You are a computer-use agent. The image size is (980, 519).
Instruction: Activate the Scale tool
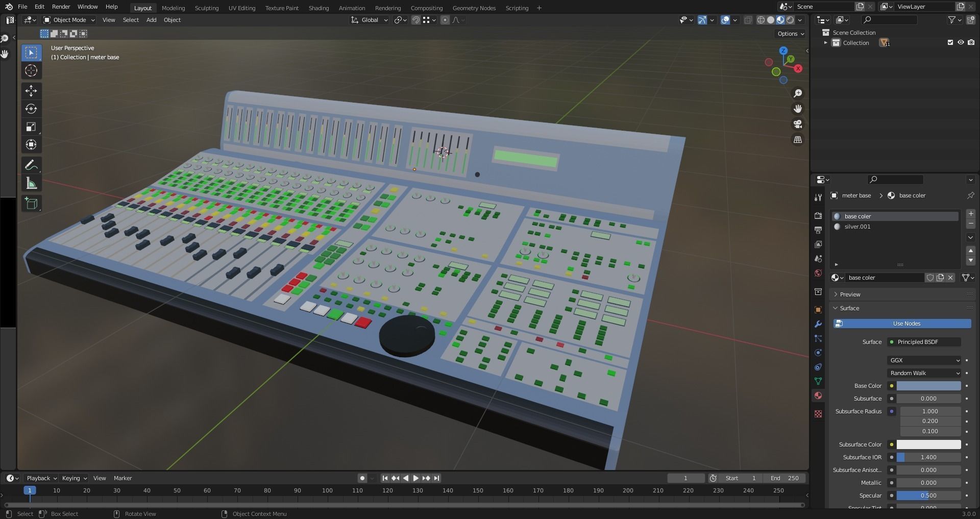click(31, 127)
